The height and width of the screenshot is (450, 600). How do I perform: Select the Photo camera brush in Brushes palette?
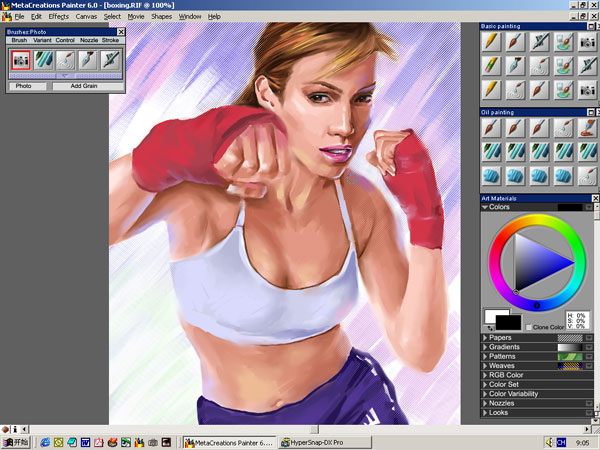click(22, 59)
